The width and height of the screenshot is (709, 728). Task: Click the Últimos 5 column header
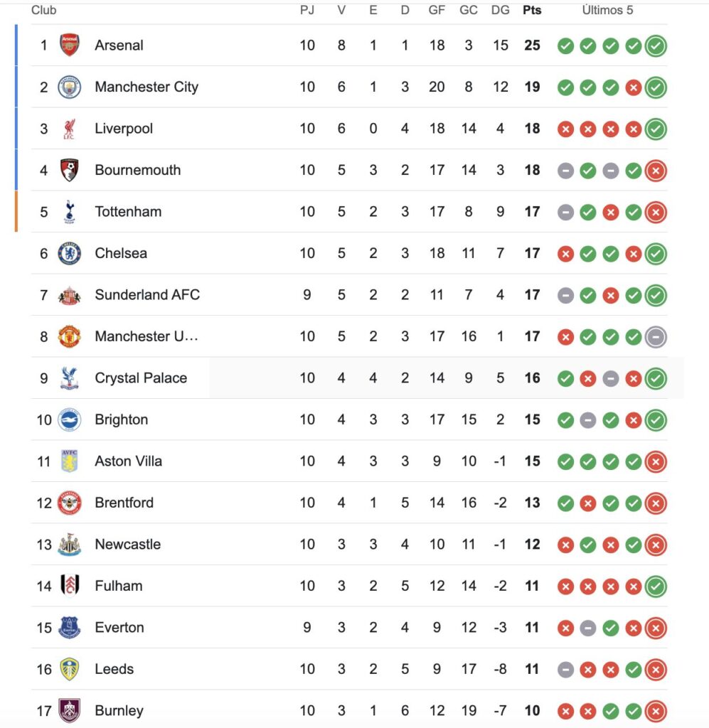point(607,10)
